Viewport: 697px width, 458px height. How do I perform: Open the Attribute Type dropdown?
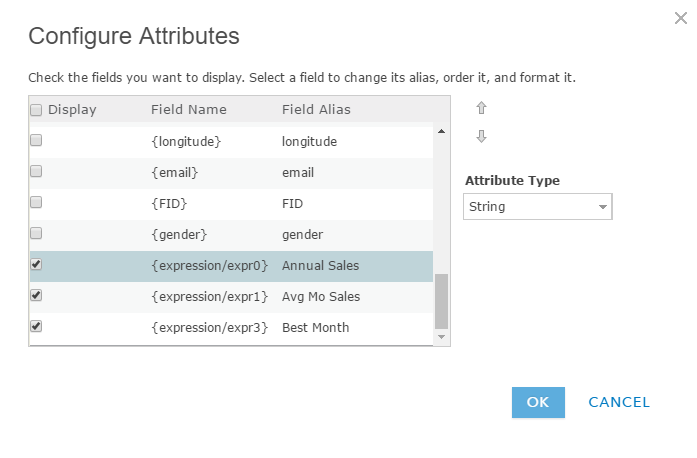tap(538, 207)
